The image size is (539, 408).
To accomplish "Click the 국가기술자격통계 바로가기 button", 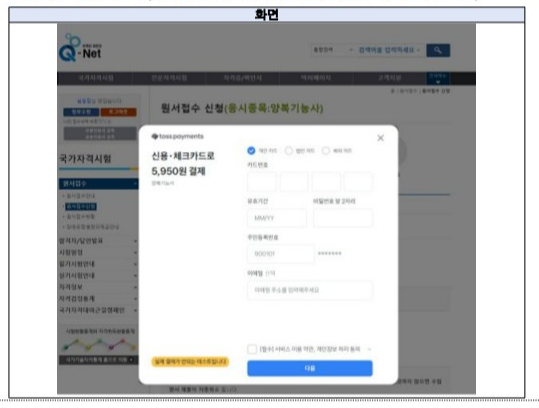I will [x=99, y=360].
